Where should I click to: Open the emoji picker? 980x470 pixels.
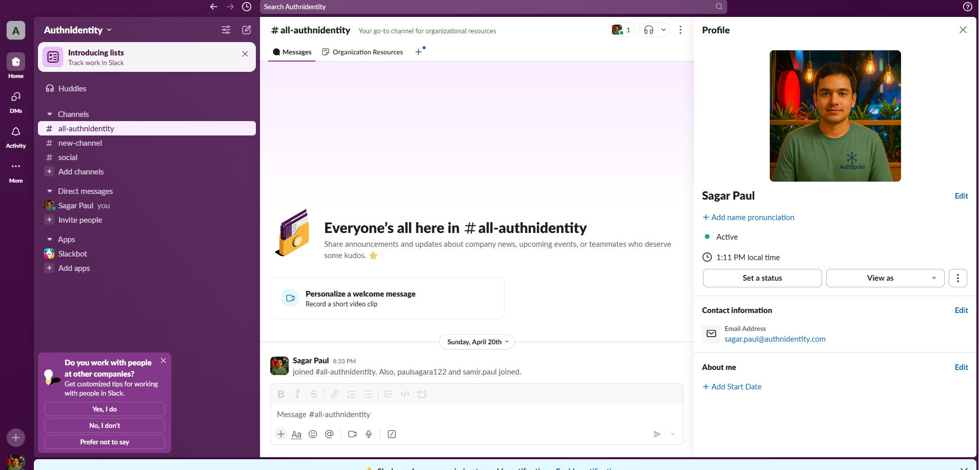coord(313,434)
